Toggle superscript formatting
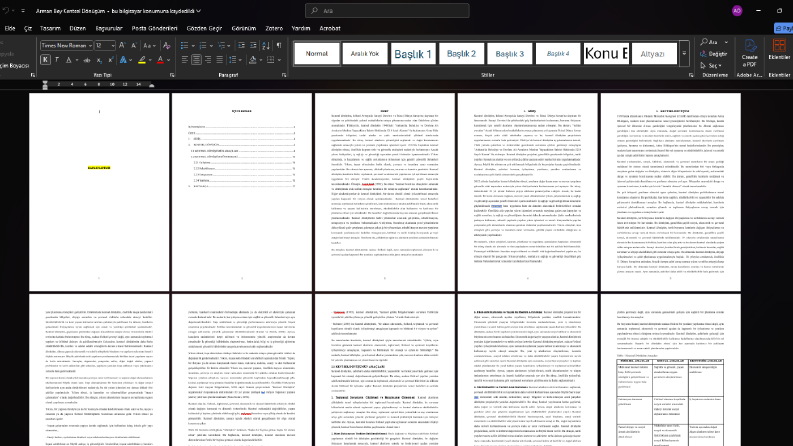The width and height of the screenshot is (793, 446). pos(110,60)
